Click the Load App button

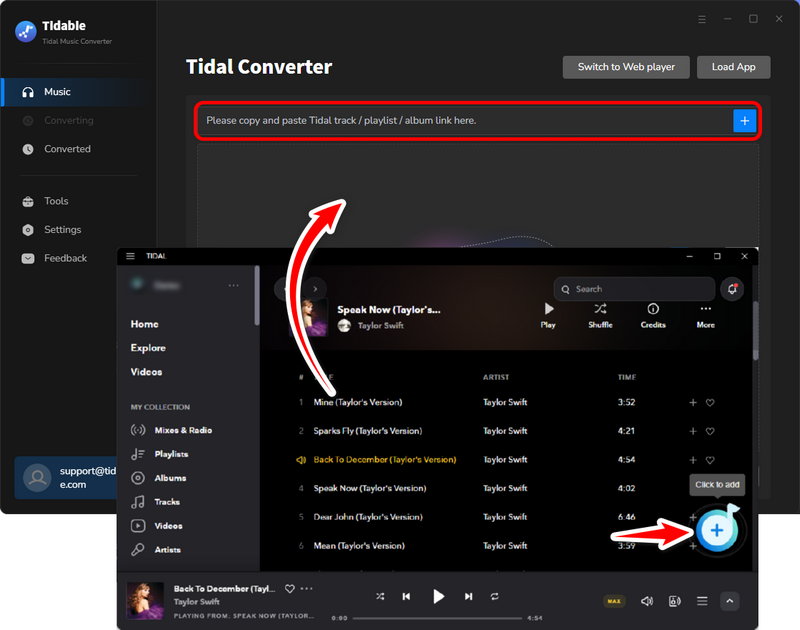click(733, 67)
